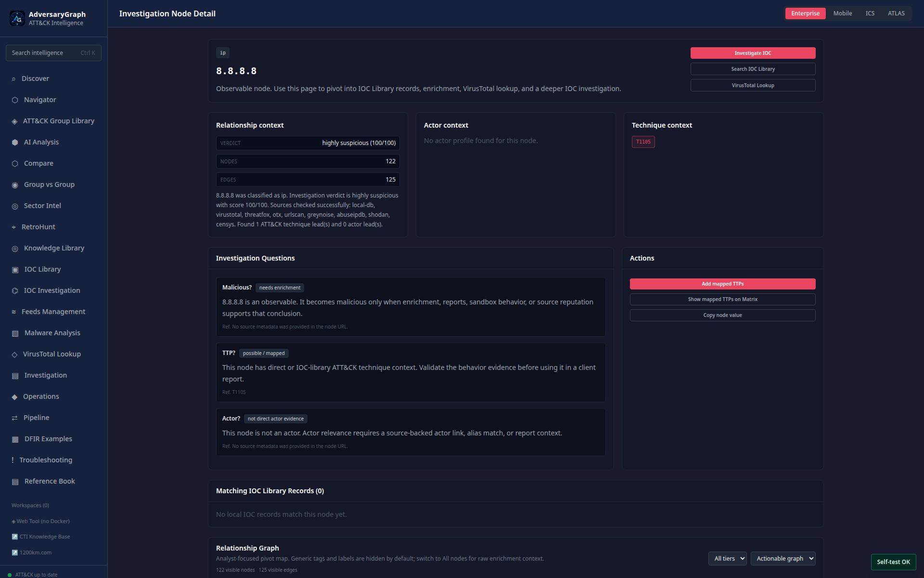The image size is (924, 578).
Task: Click the Search intelligence field
Action: tap(53, 53)
